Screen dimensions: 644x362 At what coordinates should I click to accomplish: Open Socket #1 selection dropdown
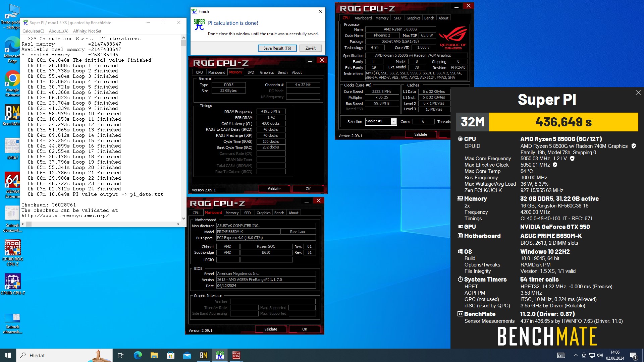tap(393, 121)
